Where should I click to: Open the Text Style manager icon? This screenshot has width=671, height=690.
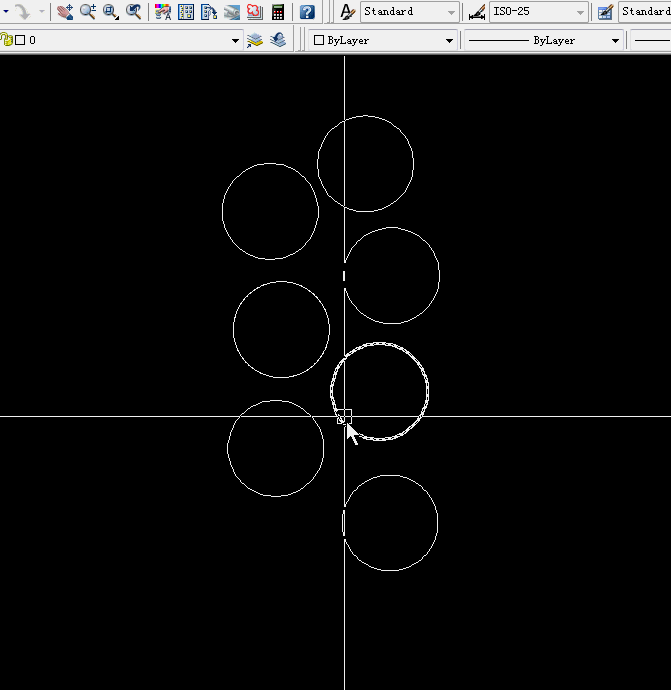point(347,12)
